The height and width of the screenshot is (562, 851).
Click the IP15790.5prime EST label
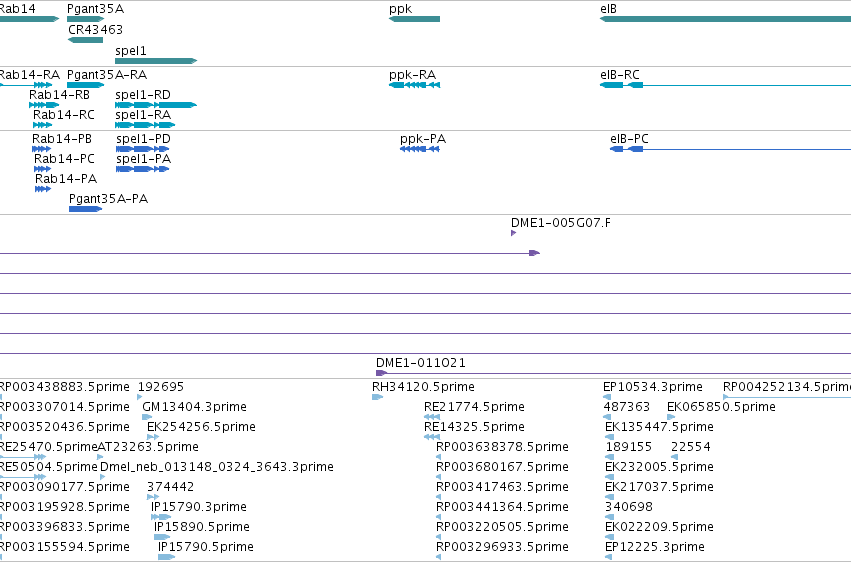click(206, 546)
